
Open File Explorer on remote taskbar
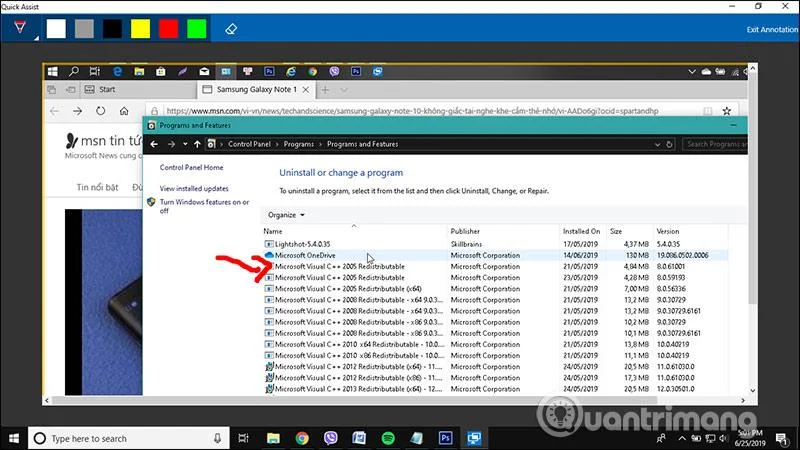tap(139, 71)
